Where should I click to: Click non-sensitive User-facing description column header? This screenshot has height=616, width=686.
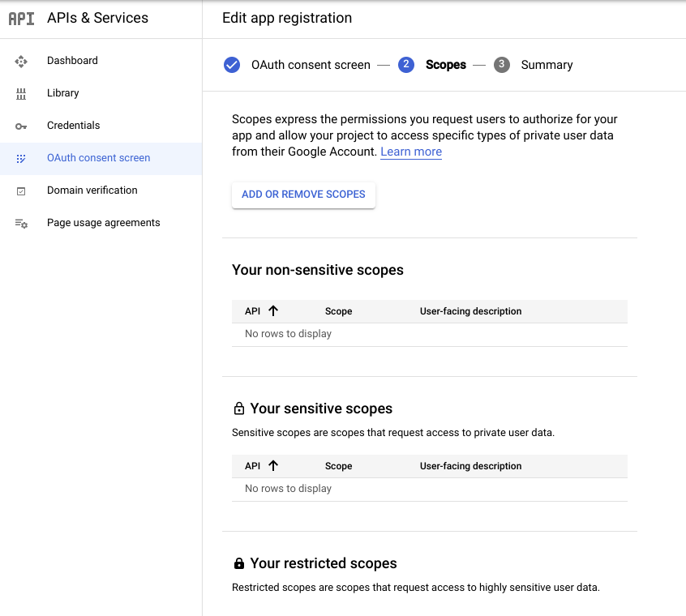pos(470,311)
